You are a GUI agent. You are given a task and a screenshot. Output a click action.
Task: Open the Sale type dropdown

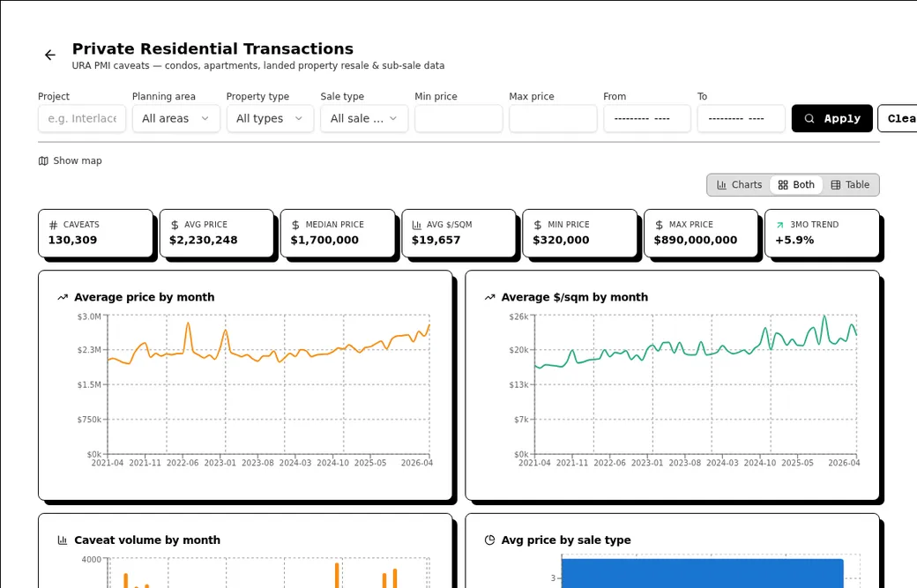pyautogui.click(x=364, y=119)
